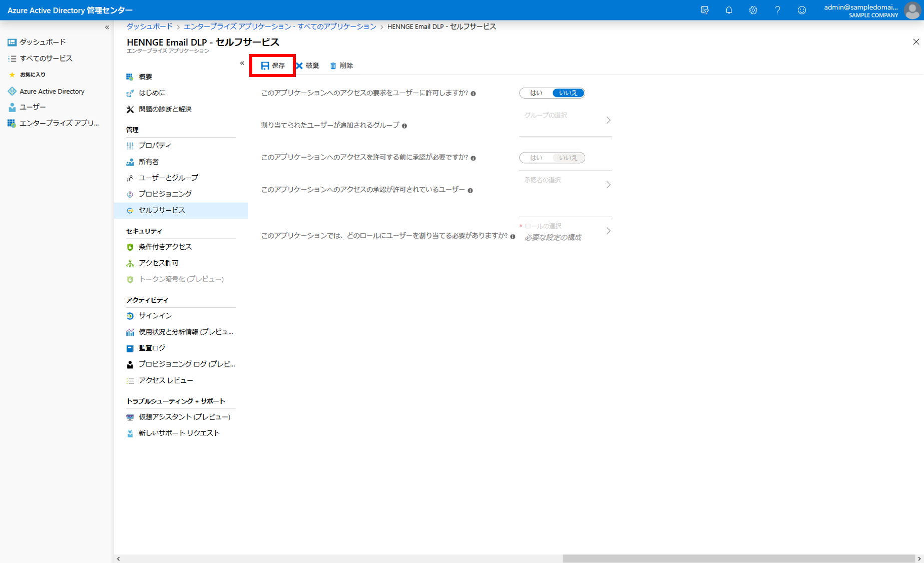Open サインイン activity
Image resolution: width=924 pixels, height=563 pixels.
tap(155, 316)
